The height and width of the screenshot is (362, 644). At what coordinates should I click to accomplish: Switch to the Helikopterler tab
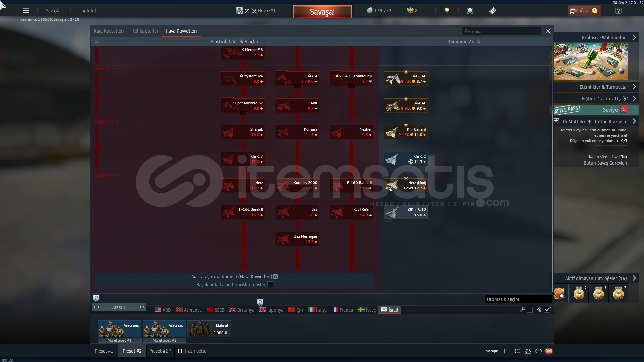145,31
